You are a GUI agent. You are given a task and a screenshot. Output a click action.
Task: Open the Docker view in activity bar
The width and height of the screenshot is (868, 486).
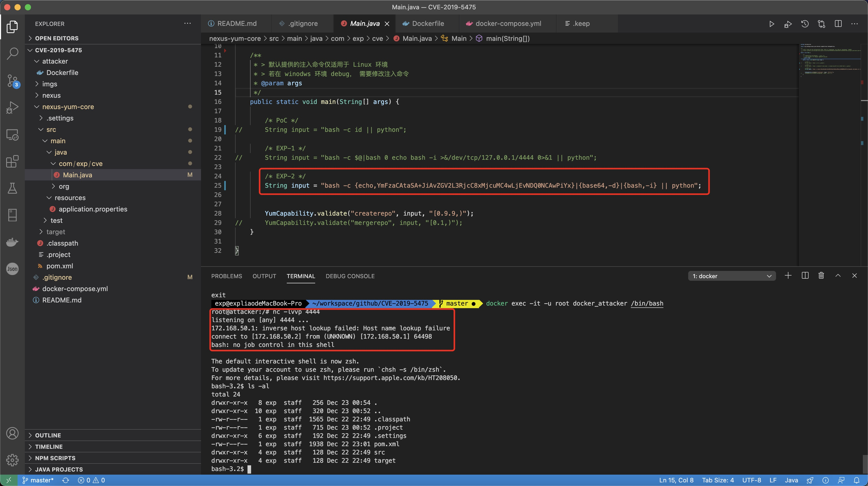[12, 242]
